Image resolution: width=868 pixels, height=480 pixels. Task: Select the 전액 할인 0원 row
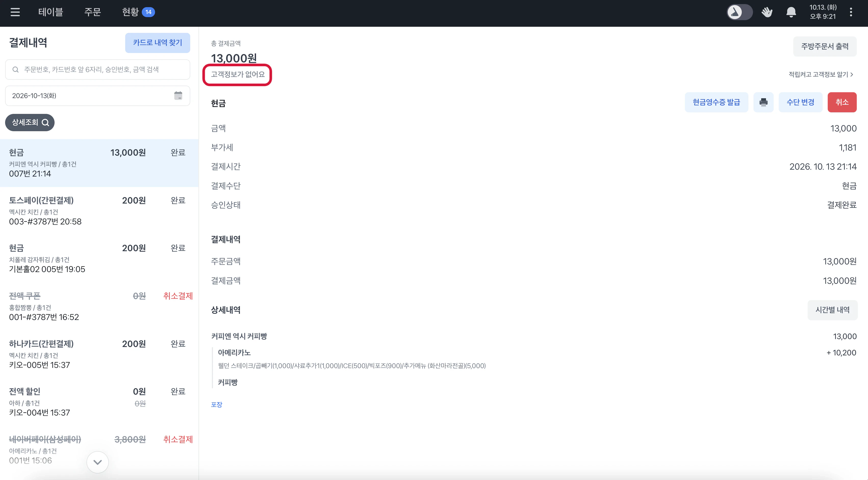[99, 402]
